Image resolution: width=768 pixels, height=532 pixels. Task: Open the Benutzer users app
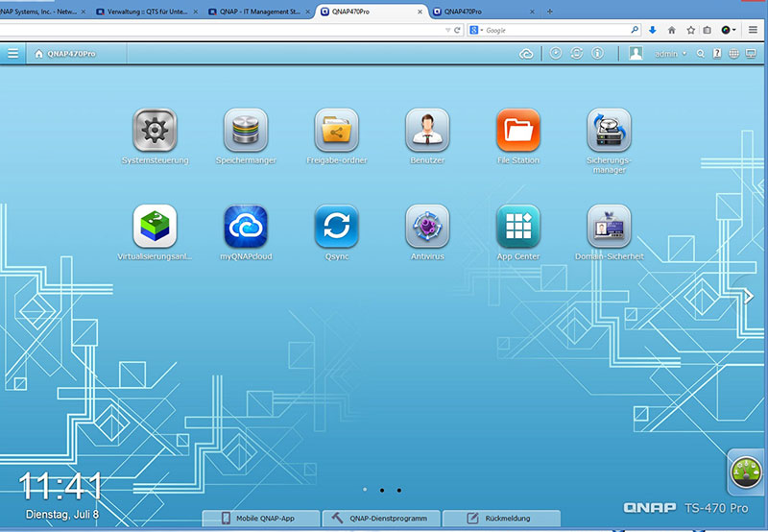pos(427,131)
